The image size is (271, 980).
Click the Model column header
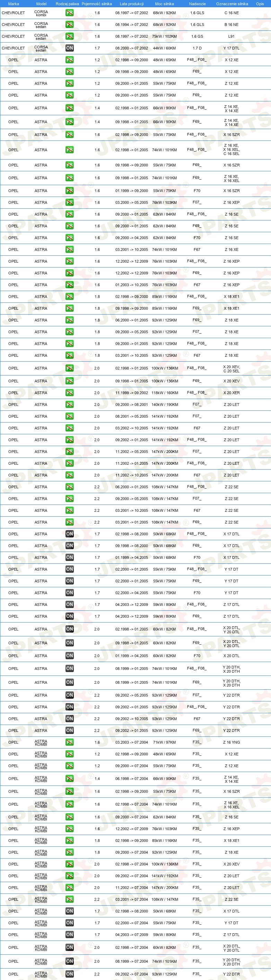tap(41, 4)
